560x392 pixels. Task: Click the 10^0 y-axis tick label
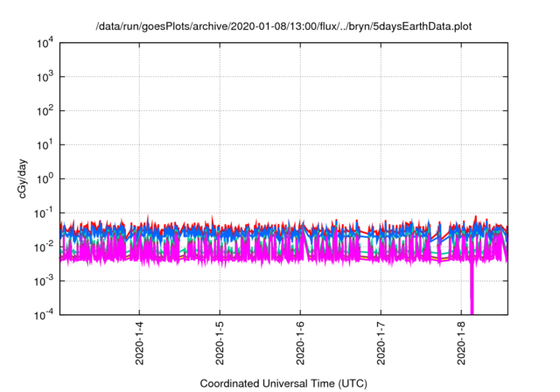[45, 178]
